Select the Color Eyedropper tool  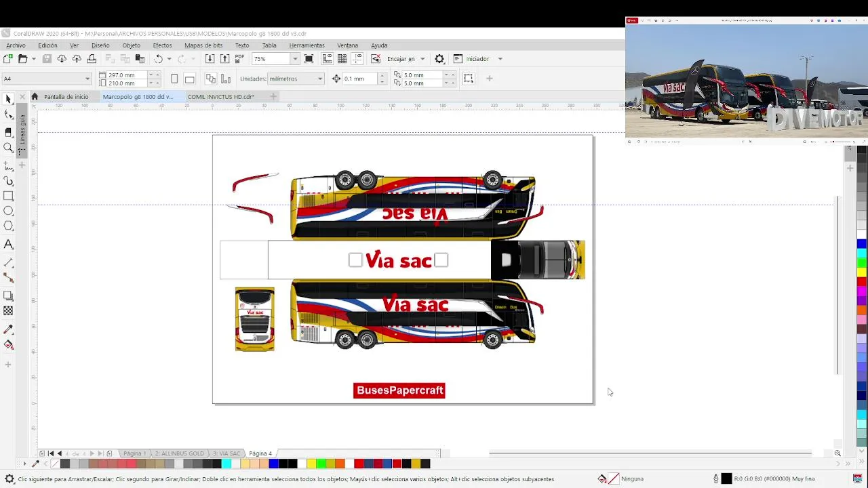click(x=8, y=329)
